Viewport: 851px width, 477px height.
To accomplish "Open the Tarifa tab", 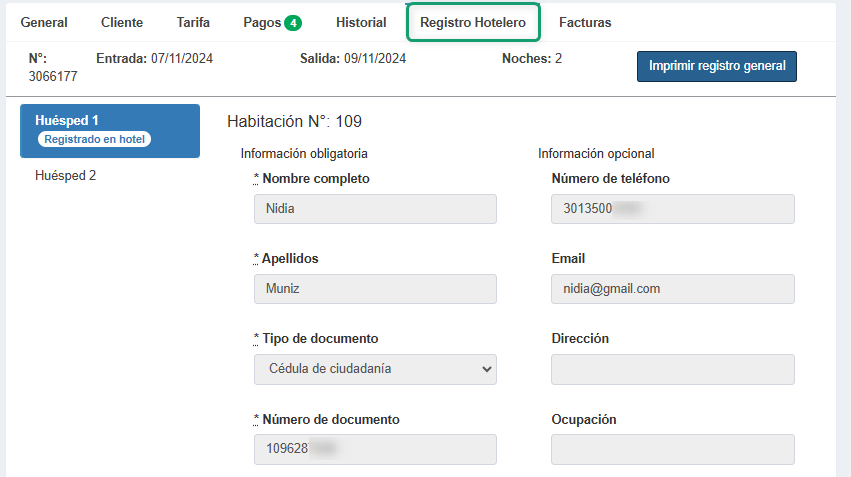I will tap(193, 22).
